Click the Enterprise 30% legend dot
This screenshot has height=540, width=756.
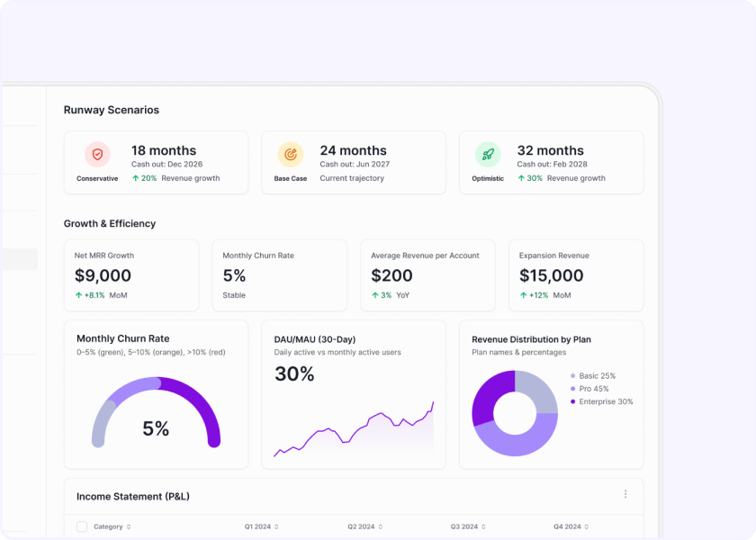(573, 401)
